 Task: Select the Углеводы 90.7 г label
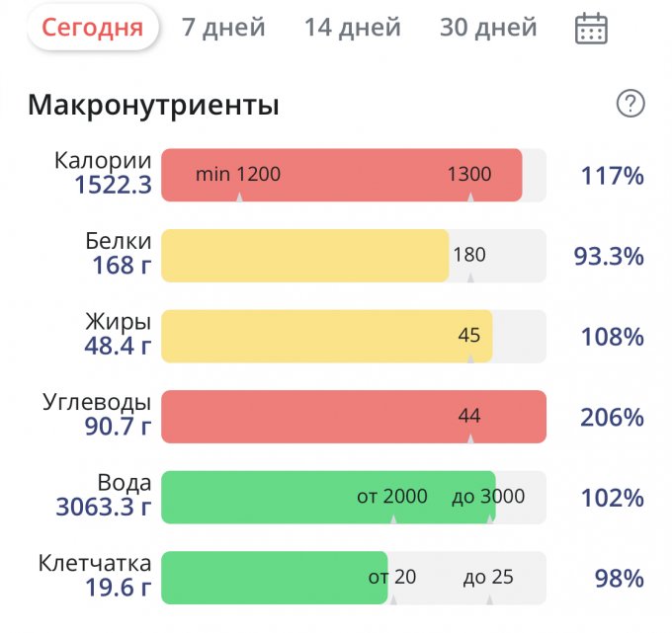[x=120, y=426]
